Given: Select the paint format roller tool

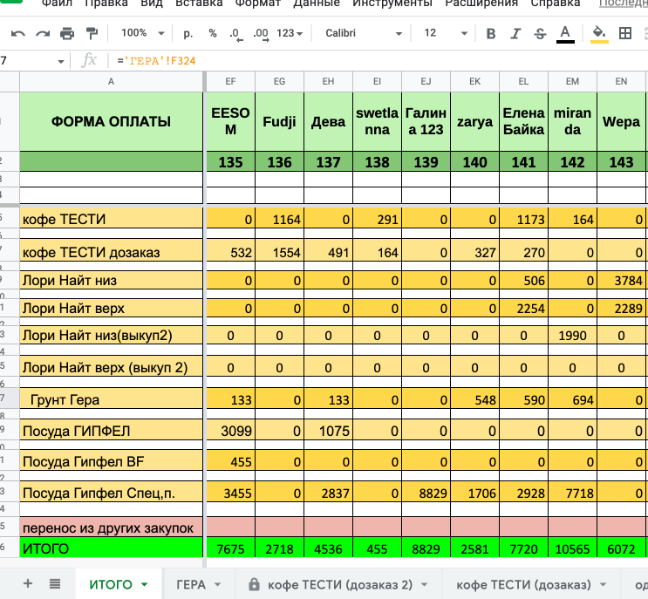Looking at the screenshot, I should tap(91, 33).
